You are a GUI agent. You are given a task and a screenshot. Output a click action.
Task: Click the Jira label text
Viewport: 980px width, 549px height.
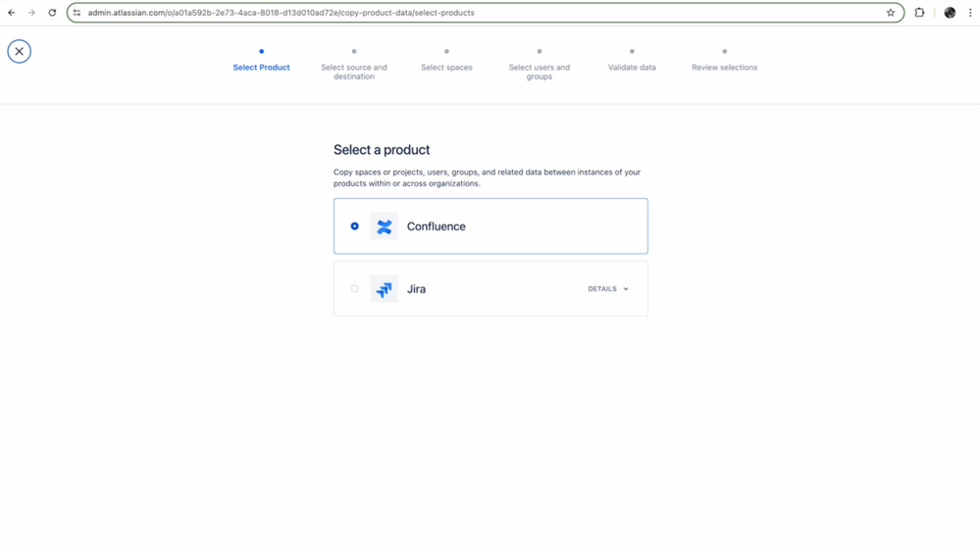pyautogui.click(x=416, y=288)
